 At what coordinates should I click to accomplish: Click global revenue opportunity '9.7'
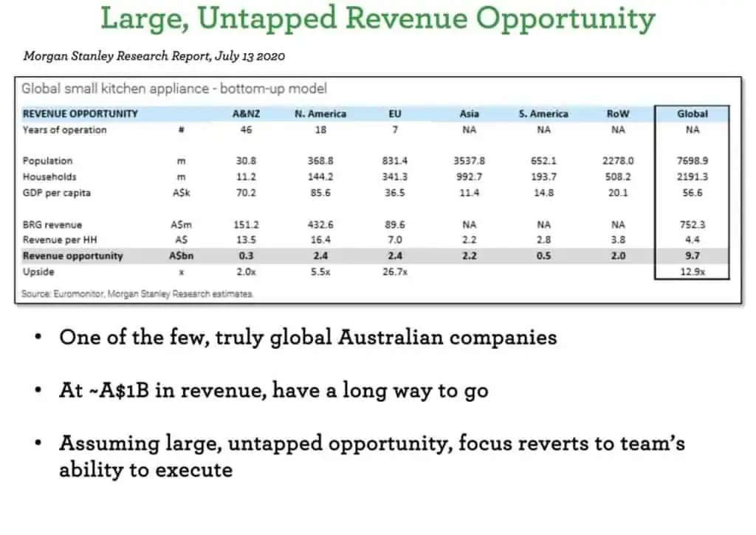coord(693,256)
